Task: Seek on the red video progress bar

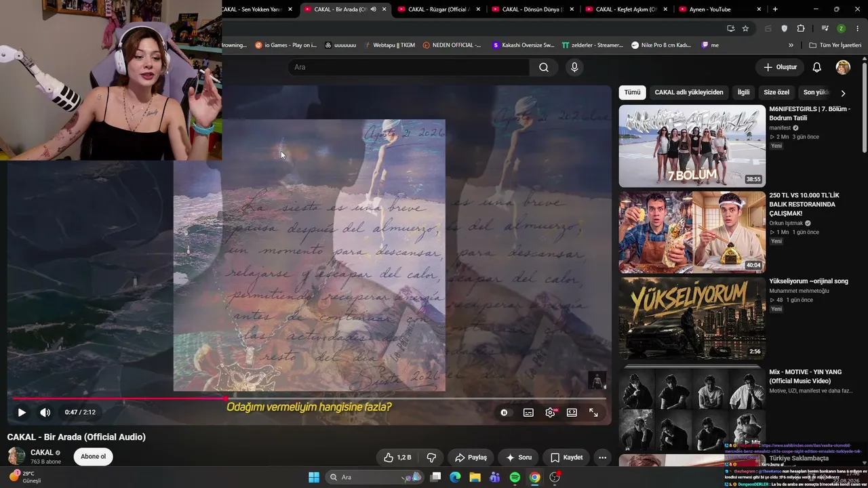Action: [309, 399]
